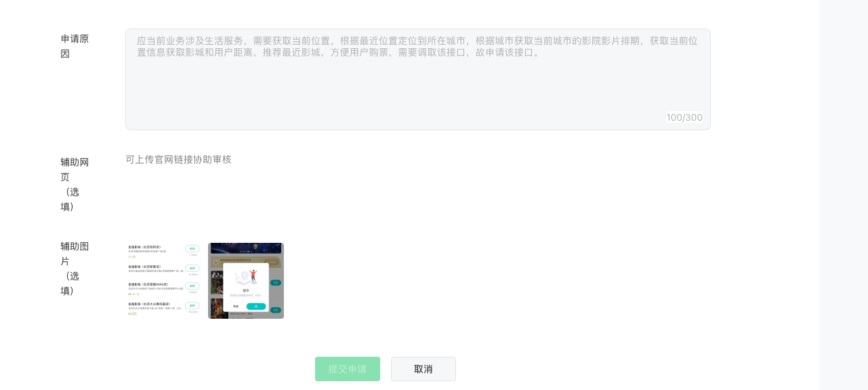Image resolution: width=868 pixels, height=390 pixels.
Task: Click the 申请原因 field label
Action: click(x=75, y=46)
